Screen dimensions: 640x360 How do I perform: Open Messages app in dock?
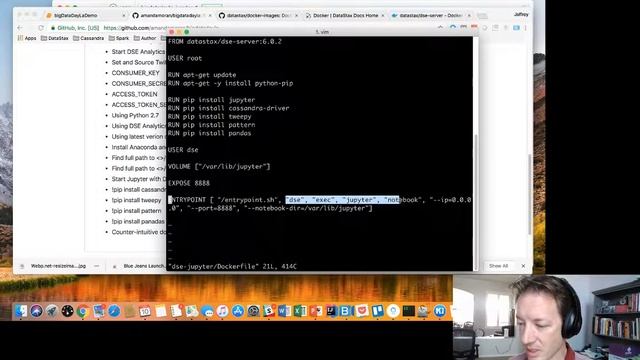207,311
